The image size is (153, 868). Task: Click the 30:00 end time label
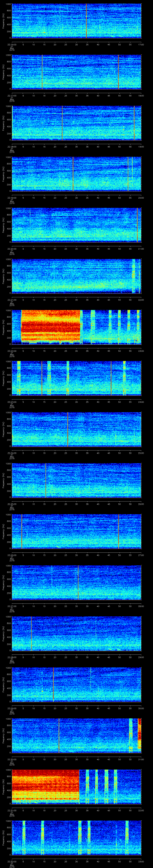141,708
